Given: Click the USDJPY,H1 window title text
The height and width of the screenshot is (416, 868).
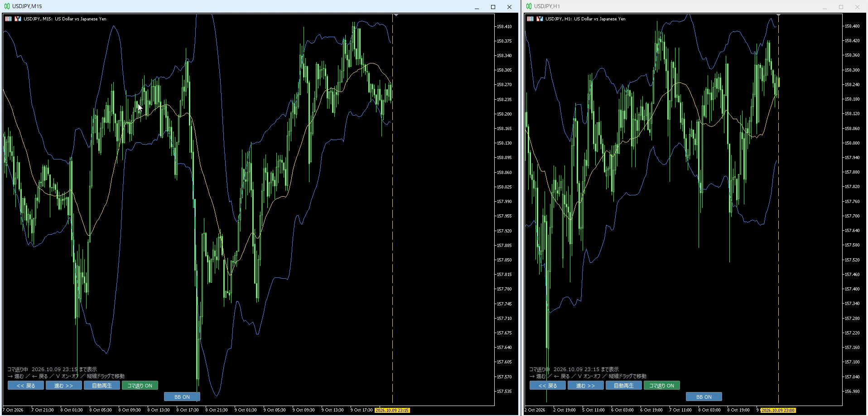Looking at the screenshot, I should 547,6.
